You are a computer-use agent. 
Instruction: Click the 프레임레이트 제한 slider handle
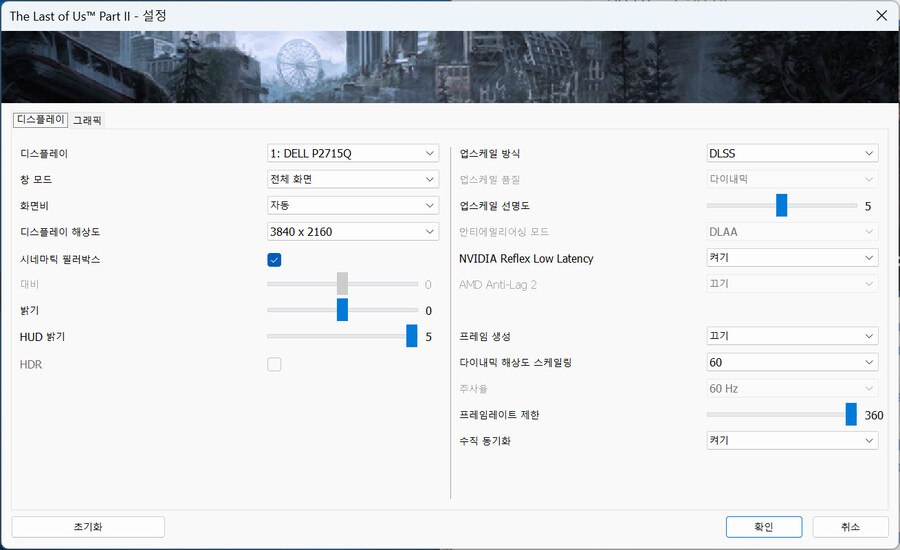[x=851, y=414]
